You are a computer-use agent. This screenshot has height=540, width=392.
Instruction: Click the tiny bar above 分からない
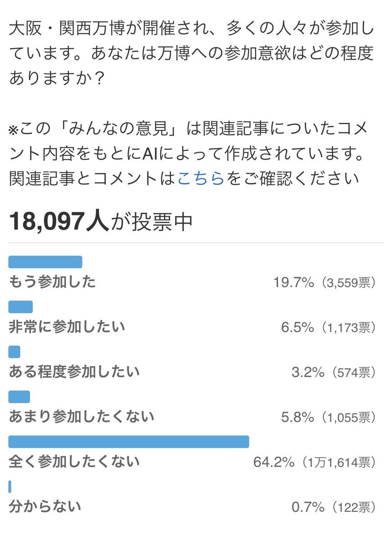click(x=10, y=486)
